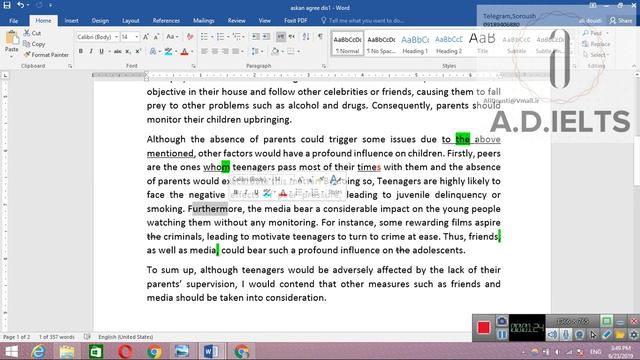Open screen recorder settings gear
Viewport: 640px width, 360px height.
pos(633,335)
